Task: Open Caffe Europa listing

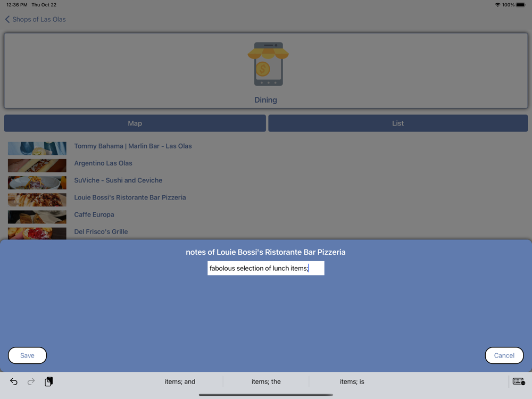Action: [x=94, y=215]
